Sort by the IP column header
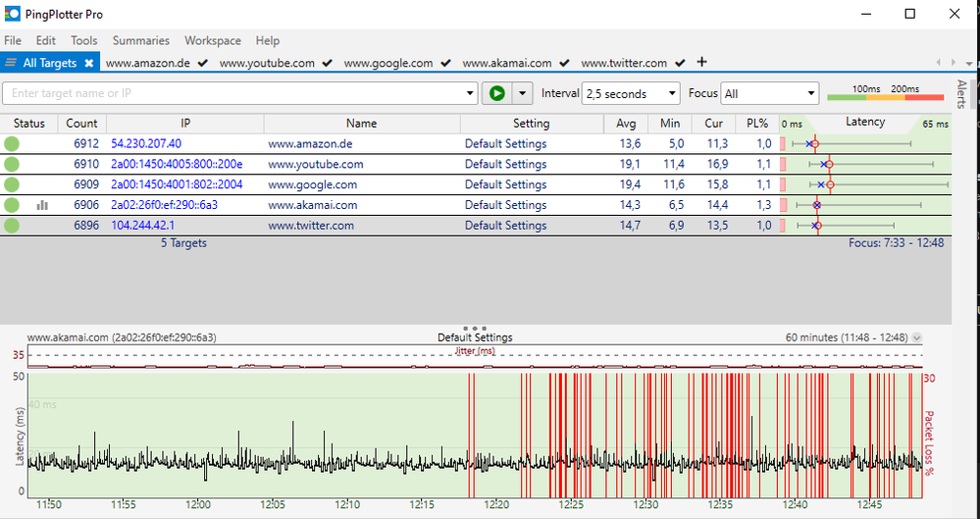The image size is (980, 519). coord(185,124)
